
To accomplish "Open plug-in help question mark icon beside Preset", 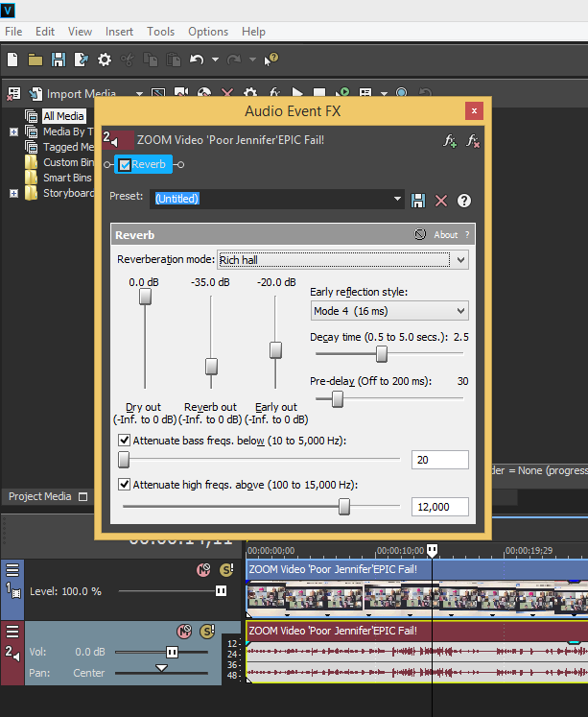I will pyautogui.click(x=464, y=201).
